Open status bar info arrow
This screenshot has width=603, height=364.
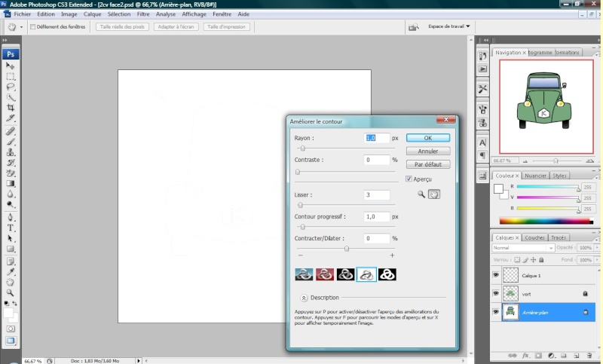point(139,361)
